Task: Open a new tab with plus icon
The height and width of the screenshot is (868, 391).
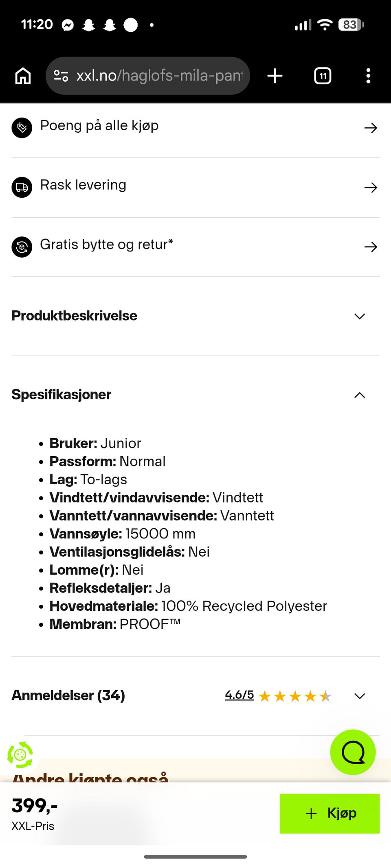Action: coord(275,76)
